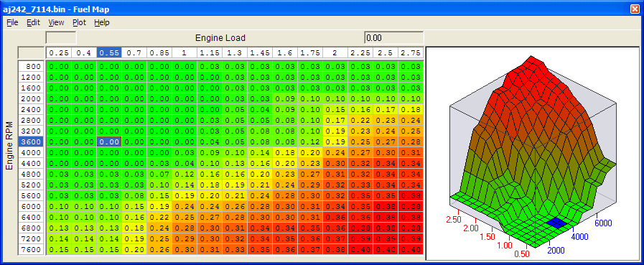Image resolution: width=644 pixels, height=265 pixels.
Task: Click the 0.08 cell in the 5600 RPM row
Action: pos(134,195)
